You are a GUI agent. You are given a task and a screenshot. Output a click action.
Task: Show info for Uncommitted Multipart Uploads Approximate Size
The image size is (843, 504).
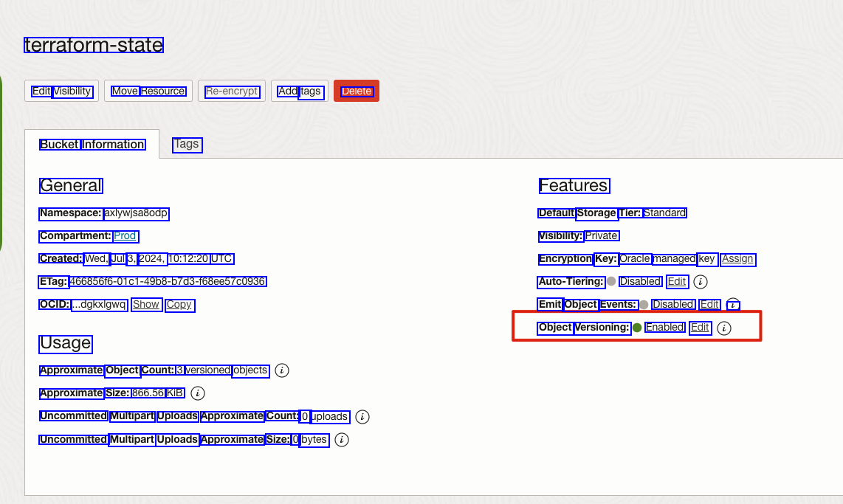click(x=341, y=440)
